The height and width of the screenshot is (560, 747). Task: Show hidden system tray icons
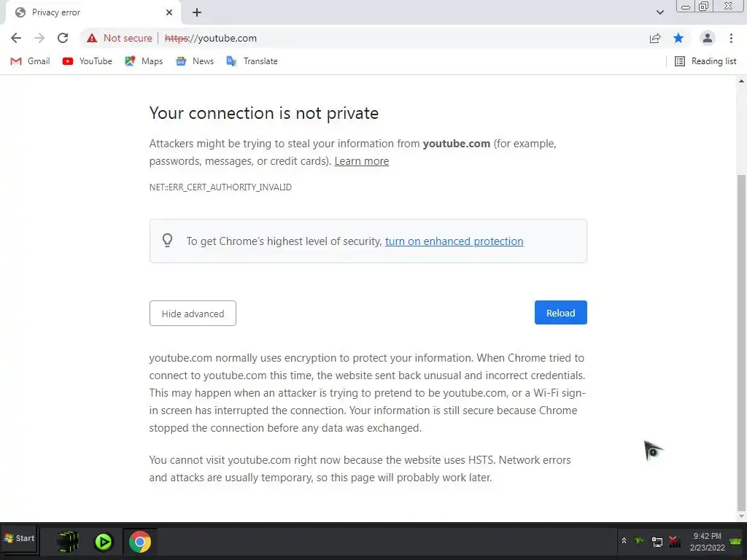click(624, 541)
